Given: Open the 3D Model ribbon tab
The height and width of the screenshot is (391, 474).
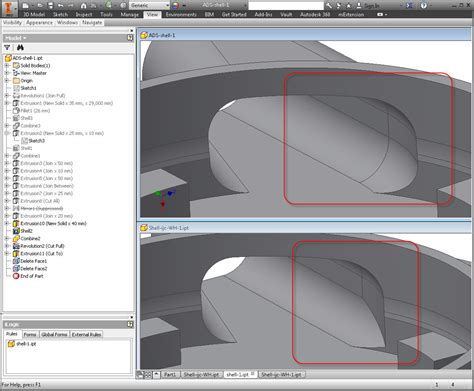Looking at the screenshot, I should point(34,15).
